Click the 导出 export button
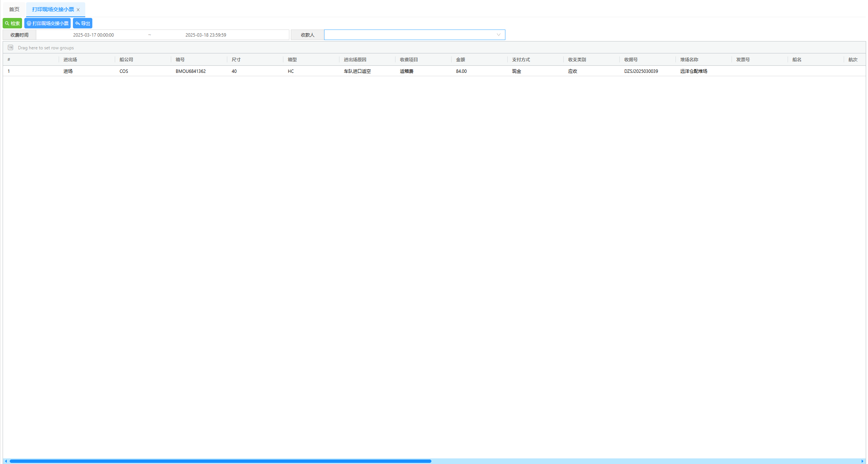The width and height of the screenshot is (868, 464). tap(83, 23)
